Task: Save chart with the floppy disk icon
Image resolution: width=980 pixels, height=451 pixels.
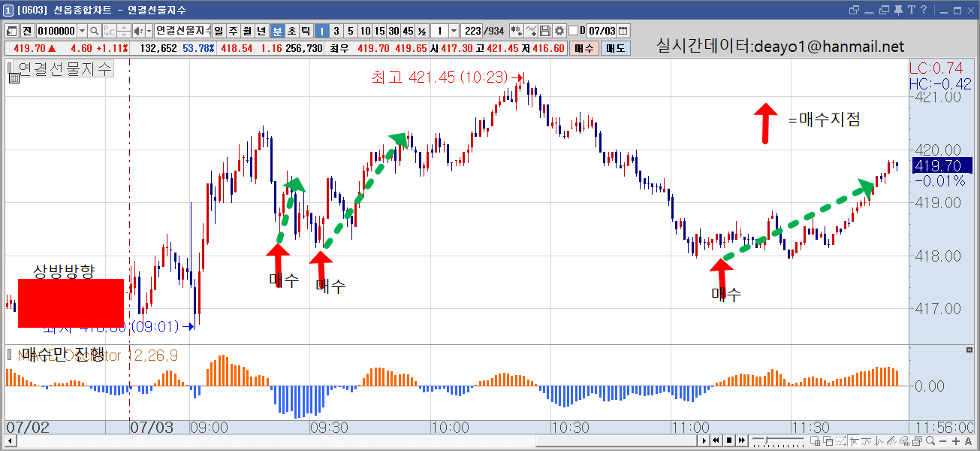Action: (545, 31)
